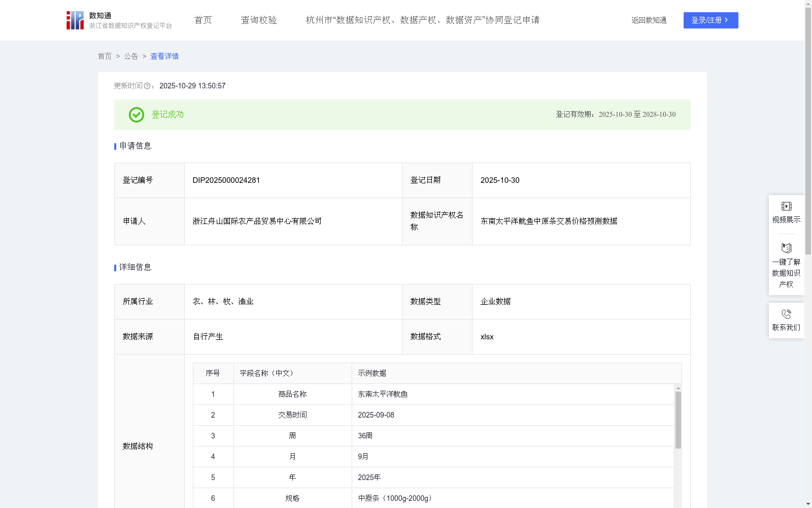This screenshot has height=508, width=812.
Task: Click the 规格 field name cell
Action: [x=293, y=498]
